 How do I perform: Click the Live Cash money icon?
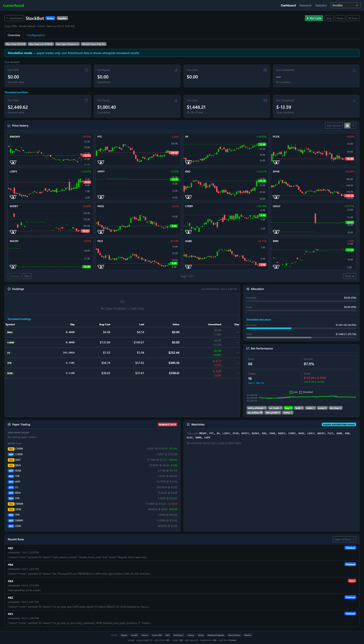pyautogui.click(x=265, y=70)
